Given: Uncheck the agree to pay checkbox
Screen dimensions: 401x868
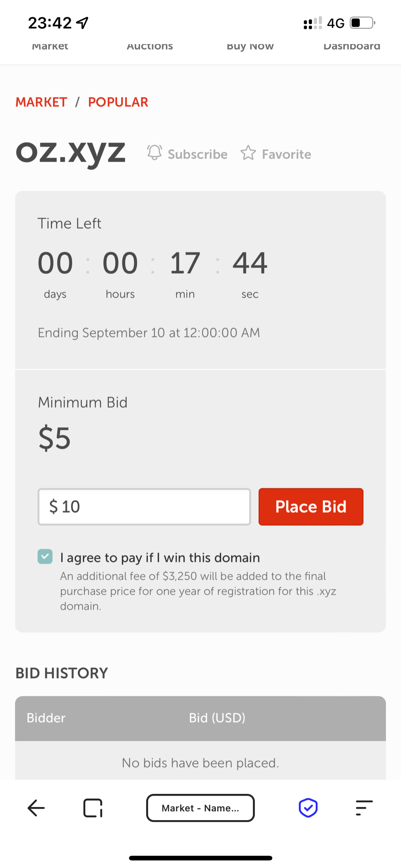Looking at the screenshot, I should pos(45,556).
